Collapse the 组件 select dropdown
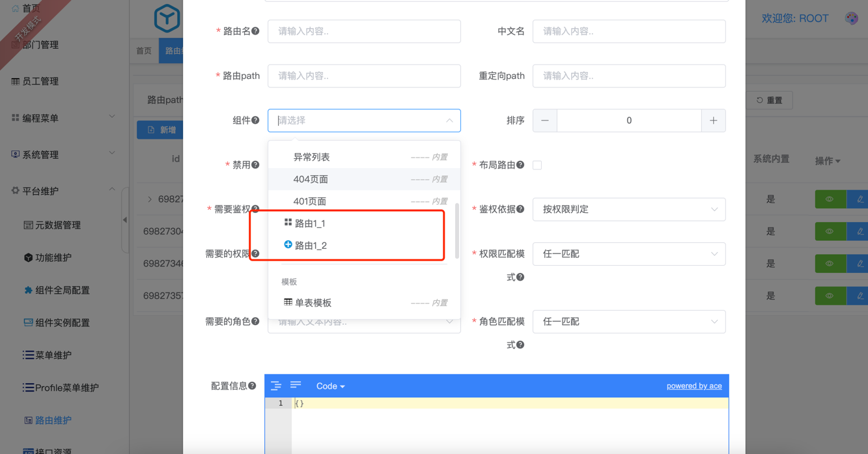The width and height of the screenshot is (868, 454). pyautogui.click(x=449, y=121)
